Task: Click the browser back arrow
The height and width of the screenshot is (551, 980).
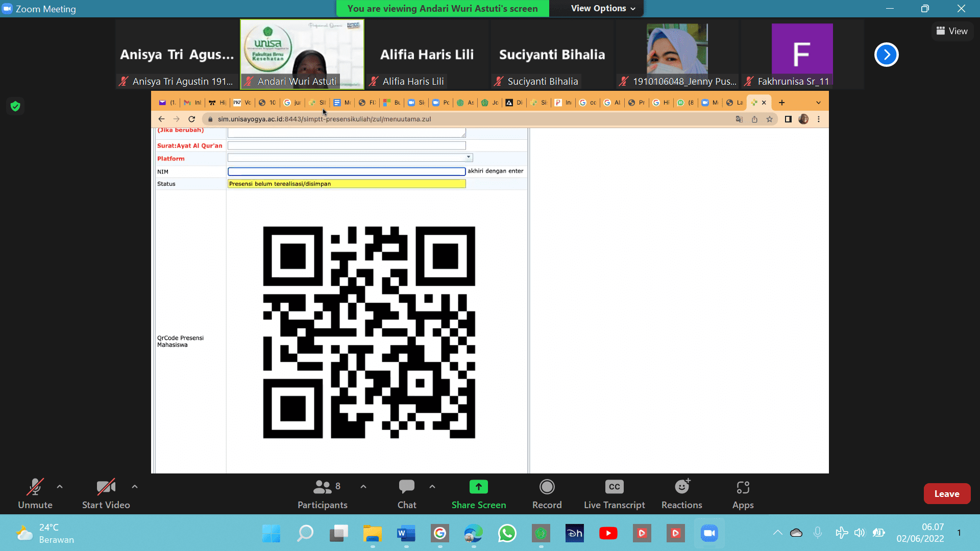Action: pos(161,119)
